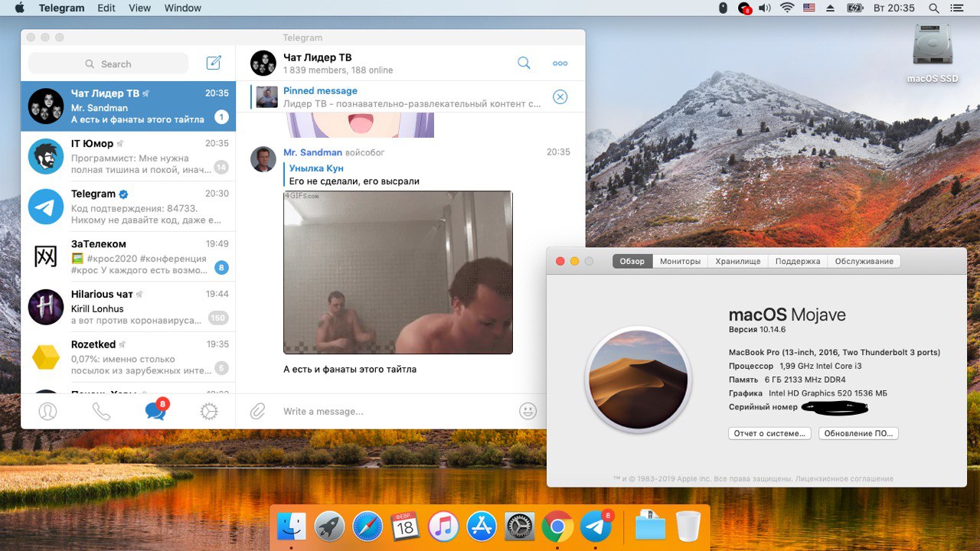Open the View menu
980x551 pixels.
pyautogui.click(x=139, y=8)
